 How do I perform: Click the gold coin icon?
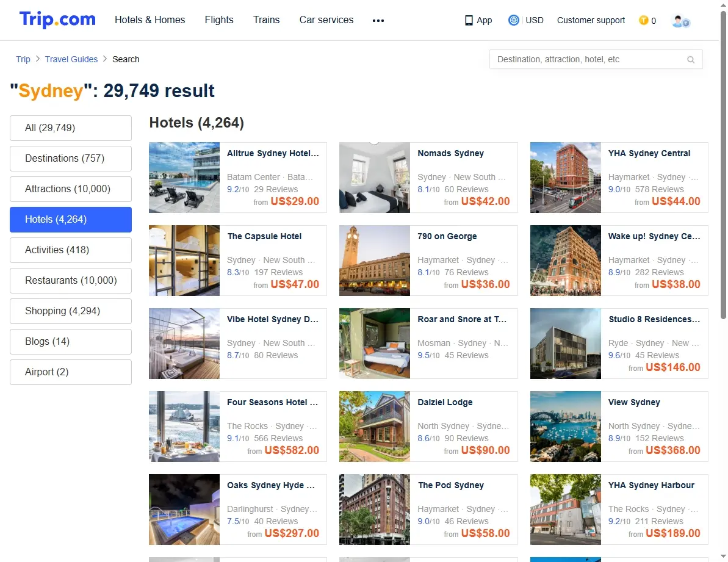coord(644,20)
